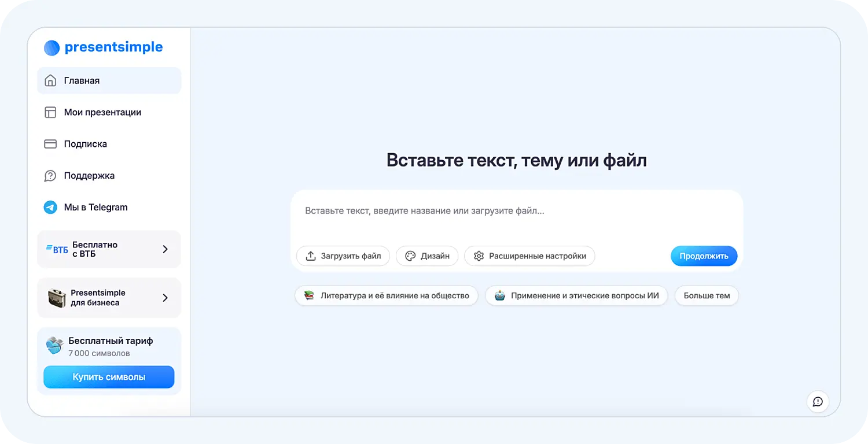
Task: Expand Presentsimple для бизнеса section
Action: [109, 297]
